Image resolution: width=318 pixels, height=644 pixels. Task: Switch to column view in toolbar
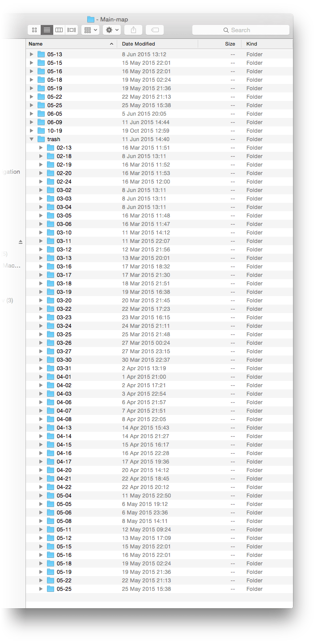click(x=59, y=30)
